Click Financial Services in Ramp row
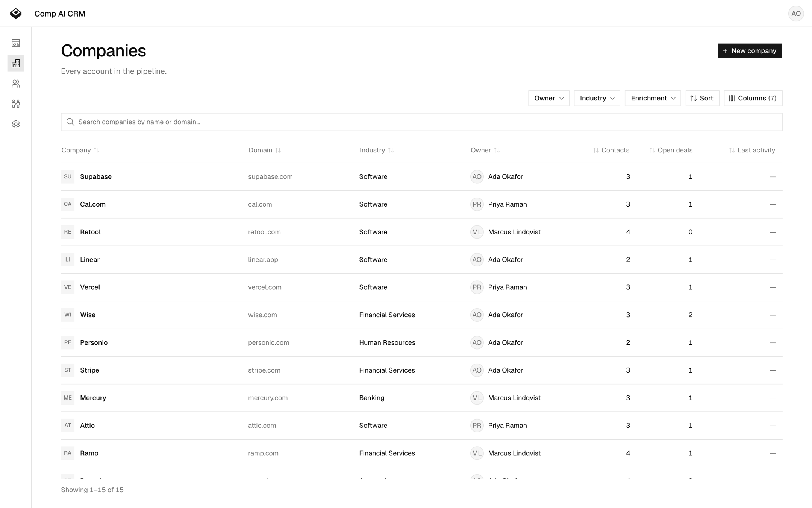The width and height of the screenshot is (812, 508). pyautogui.click(x=387, y=453)
